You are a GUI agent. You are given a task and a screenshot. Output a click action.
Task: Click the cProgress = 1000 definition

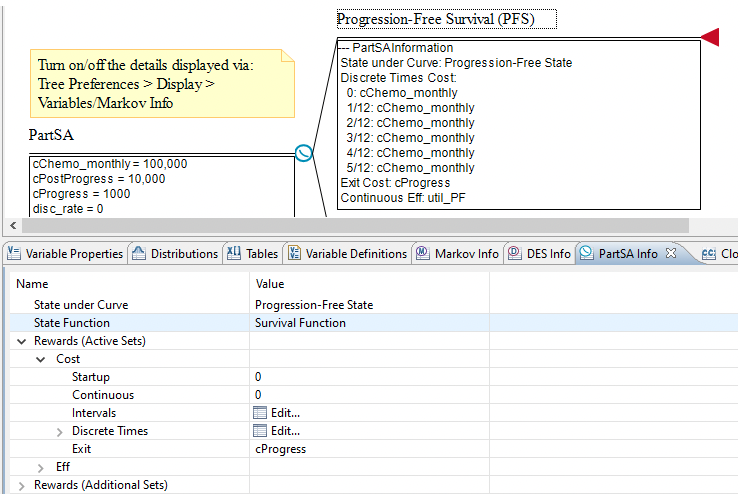[81, 194]
